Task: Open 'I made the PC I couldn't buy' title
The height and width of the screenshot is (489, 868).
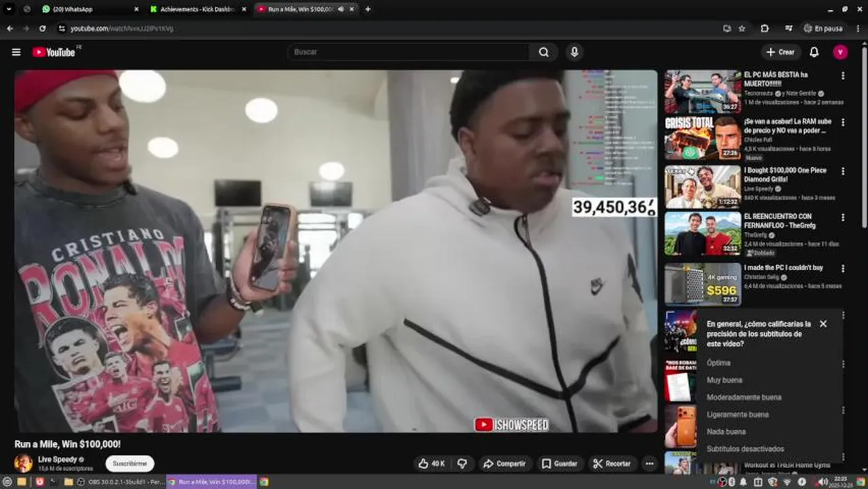Action: [783, 268]
